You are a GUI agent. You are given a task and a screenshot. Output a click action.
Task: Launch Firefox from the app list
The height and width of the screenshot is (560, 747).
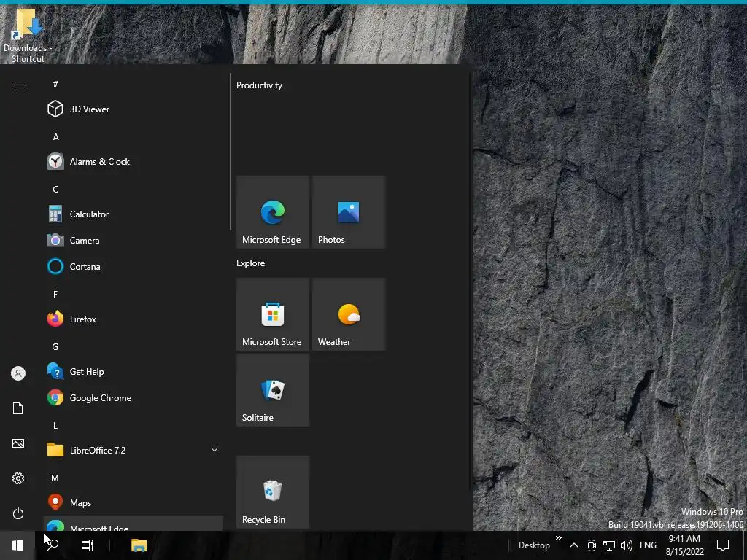click(x=133, y=319)
